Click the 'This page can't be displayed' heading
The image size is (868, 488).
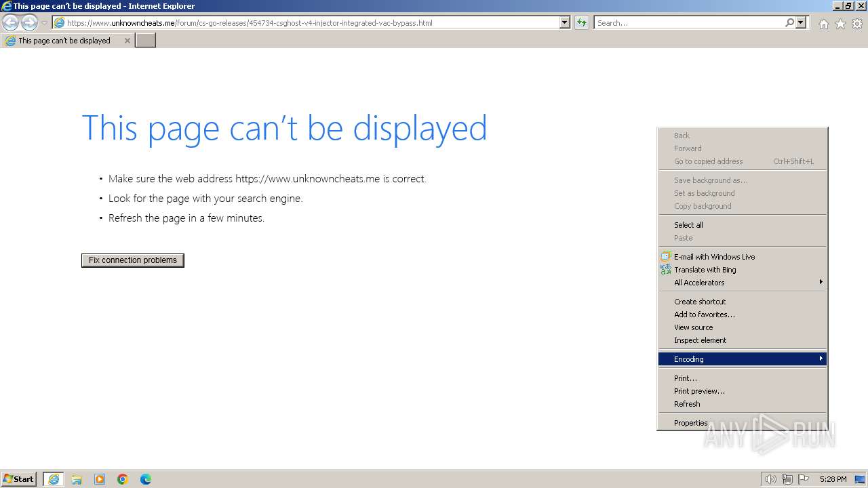284,128
